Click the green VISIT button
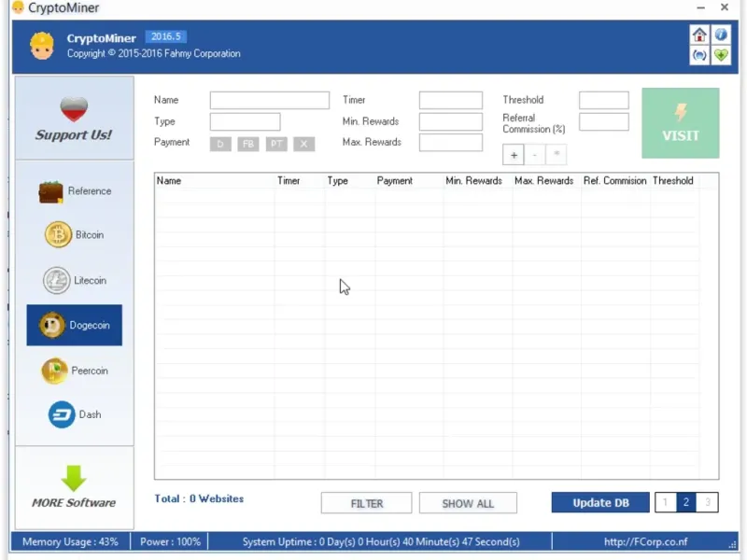The height and width of the screenshot is (560, 747). 681,123
